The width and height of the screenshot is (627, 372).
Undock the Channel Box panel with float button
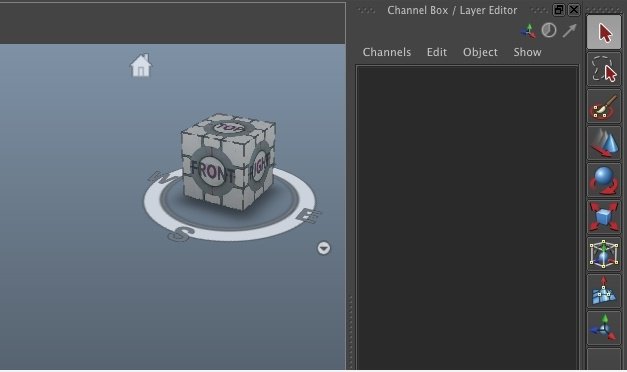pyautogui.click(x=559, y=10)
